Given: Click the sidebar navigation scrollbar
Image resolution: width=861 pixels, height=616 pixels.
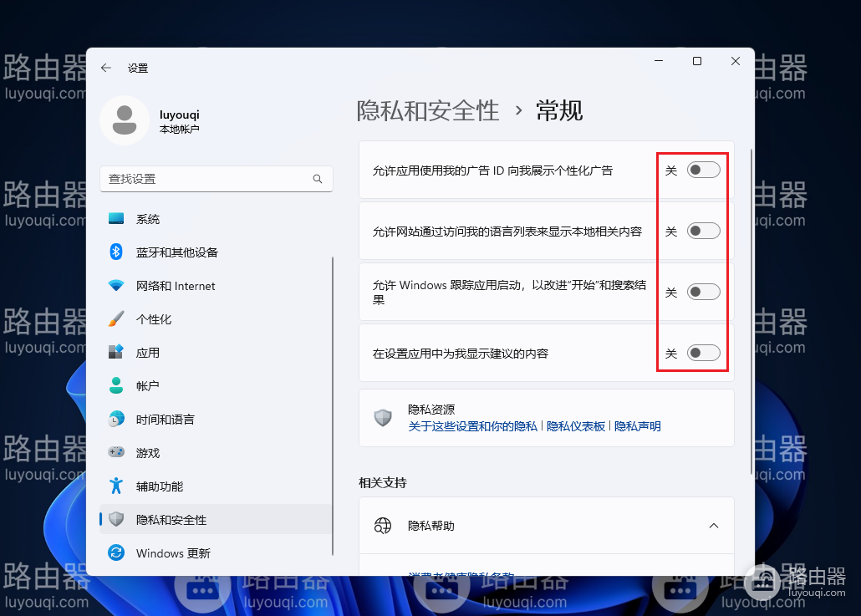Looking at the screenshot, I should [x=333, y=406].
